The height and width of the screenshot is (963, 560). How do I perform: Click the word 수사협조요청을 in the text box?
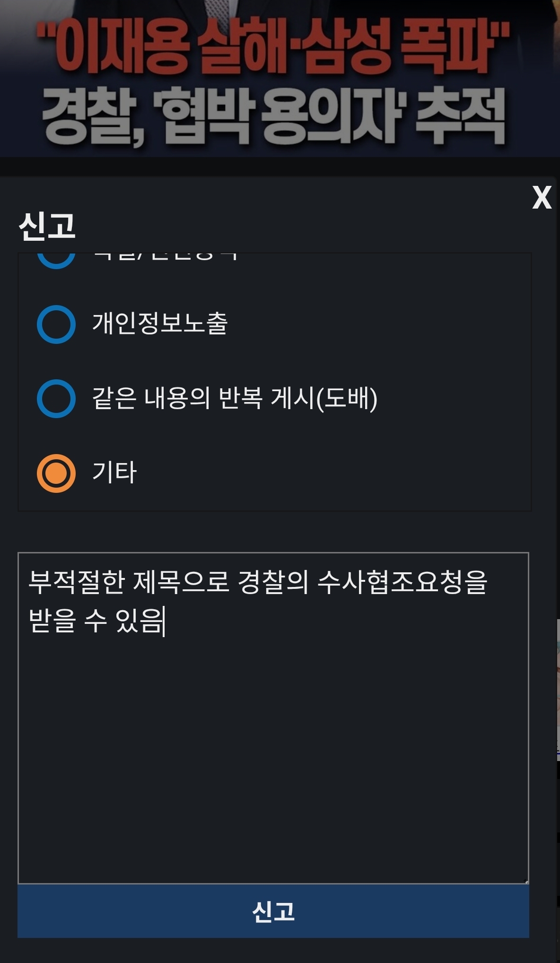tap(402, 582)
